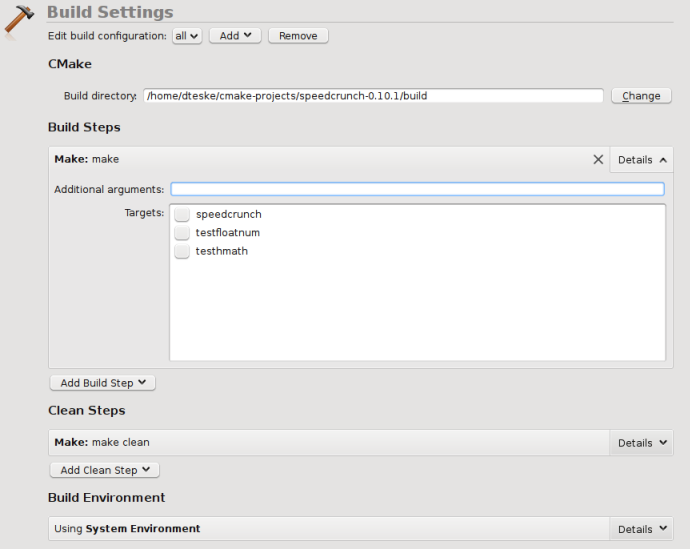
Task: Focus the Additional arguments field
Action: click(417, 189)
